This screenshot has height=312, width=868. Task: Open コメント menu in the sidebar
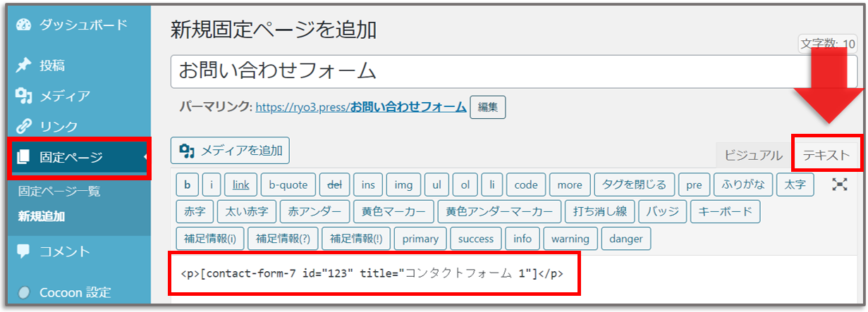65,251
